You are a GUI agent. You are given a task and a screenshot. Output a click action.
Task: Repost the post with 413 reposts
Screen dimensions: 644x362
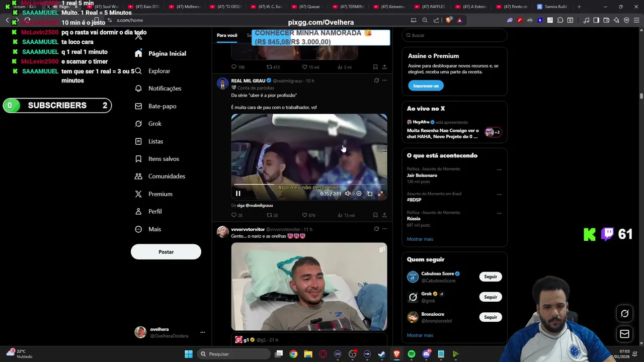273,67
